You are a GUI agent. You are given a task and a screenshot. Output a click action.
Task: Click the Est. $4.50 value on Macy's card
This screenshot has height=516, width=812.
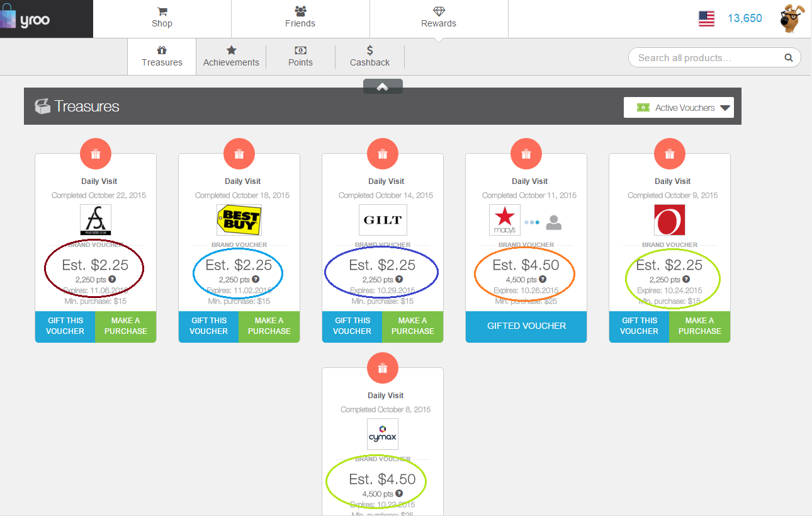[x=526, y=265]
